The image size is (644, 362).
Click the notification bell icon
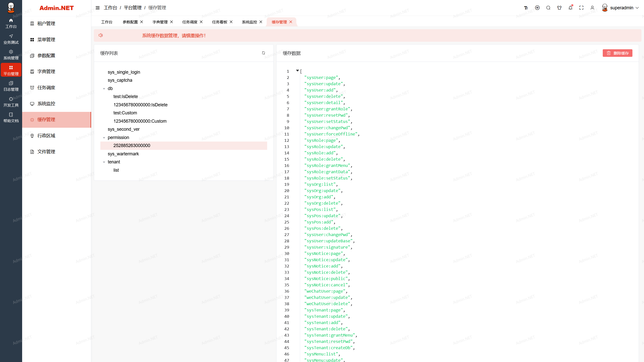570,8
